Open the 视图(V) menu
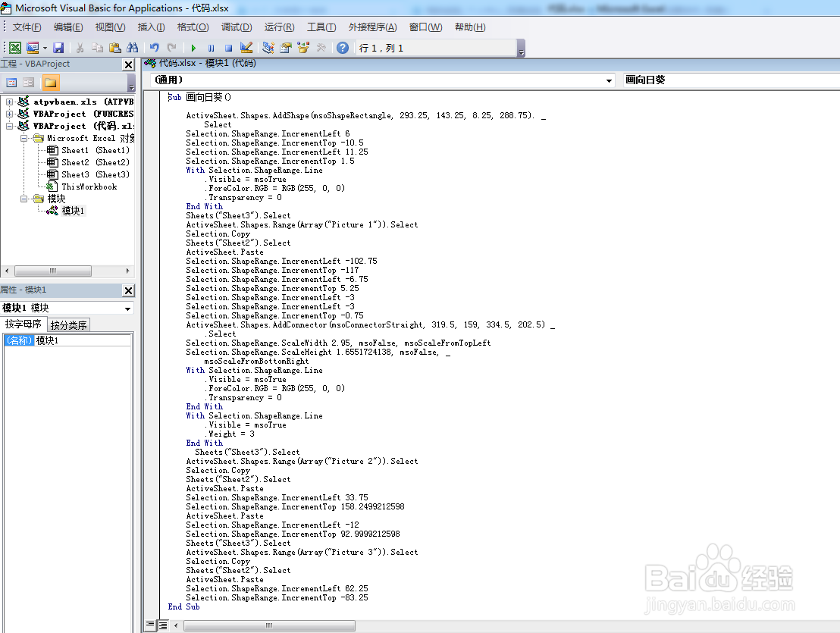The width and height of the screenshot is (840, 633). tap(111, 27)
